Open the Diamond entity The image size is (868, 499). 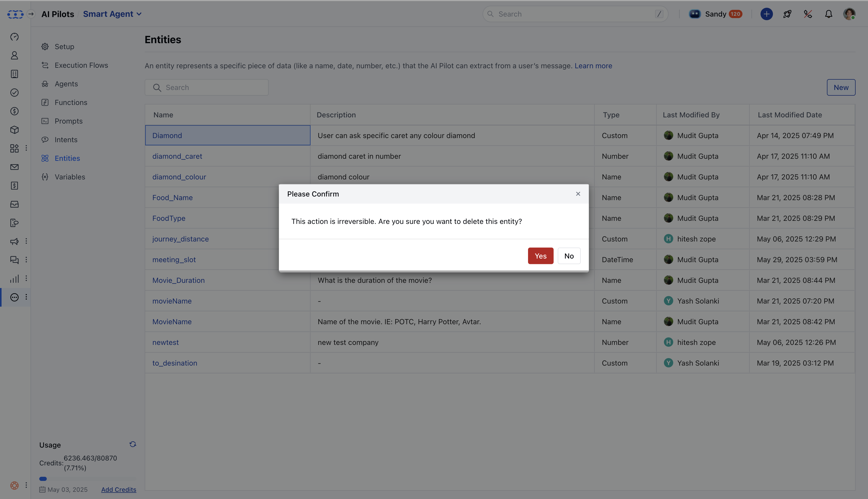click(x=167, y=135)
